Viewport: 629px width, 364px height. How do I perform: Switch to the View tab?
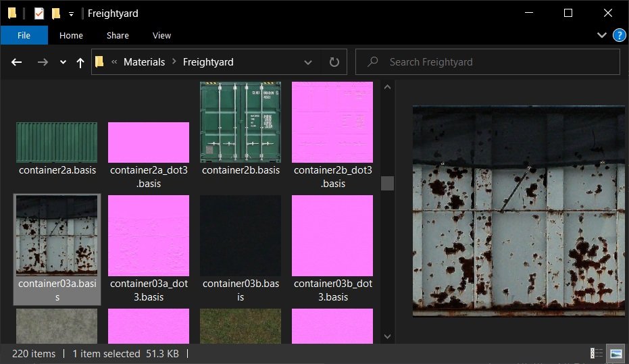[x=161, y=35]
